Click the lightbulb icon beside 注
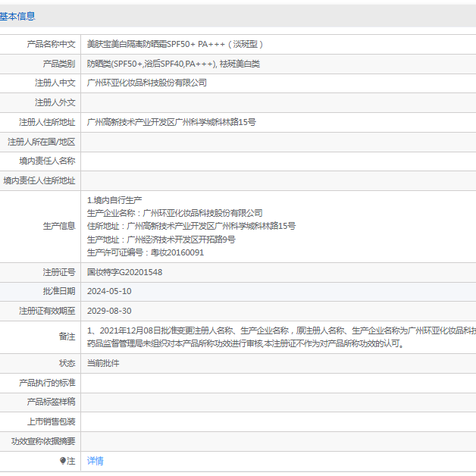 pos(63,461)
